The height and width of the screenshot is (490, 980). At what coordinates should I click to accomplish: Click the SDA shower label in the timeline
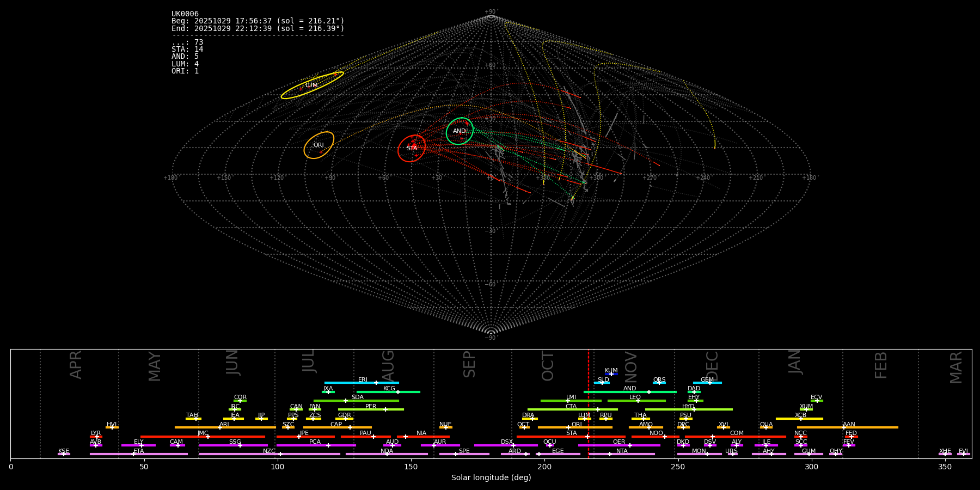click(x=358, y=397)
